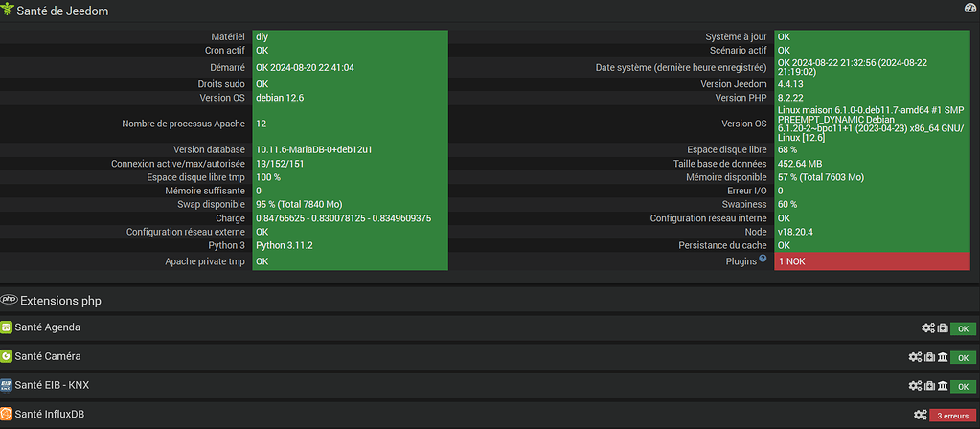Expand the Santé EIB - KNX panel
This screenshot has width=980, height=429.
tap(53, 385)
